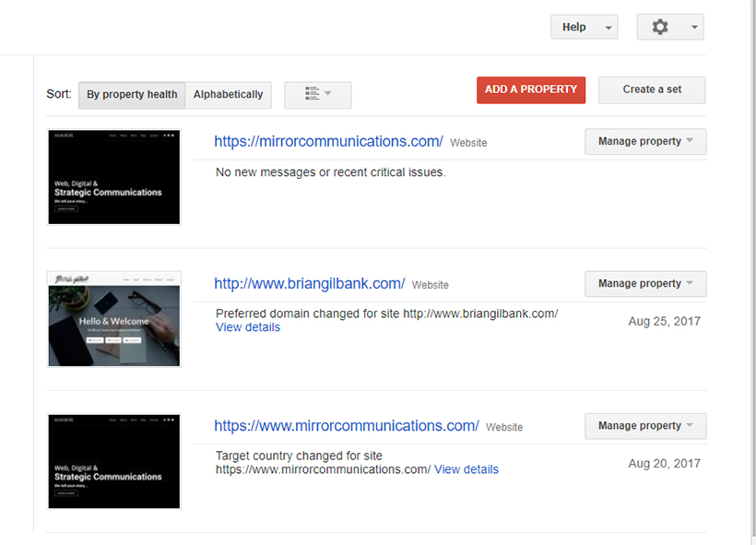Select the Aug 25, 2017 date
Image resolution: width=756 pixels, height=545 pixels.
point(664,321)
